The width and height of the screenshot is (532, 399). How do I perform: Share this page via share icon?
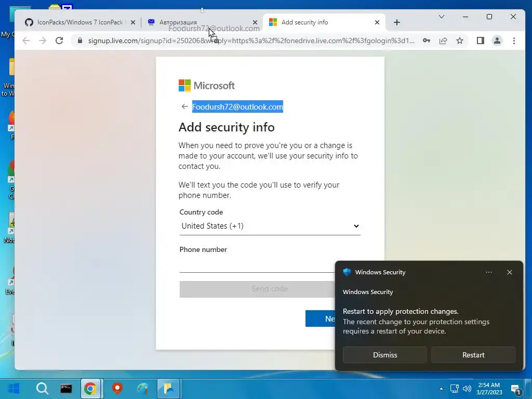443,41
